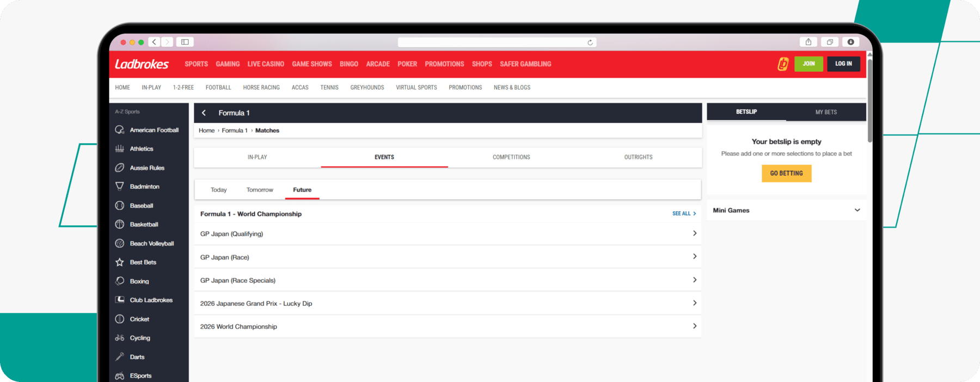Open 1-2-Free in secondary navigation

click(x=183, y=88)
